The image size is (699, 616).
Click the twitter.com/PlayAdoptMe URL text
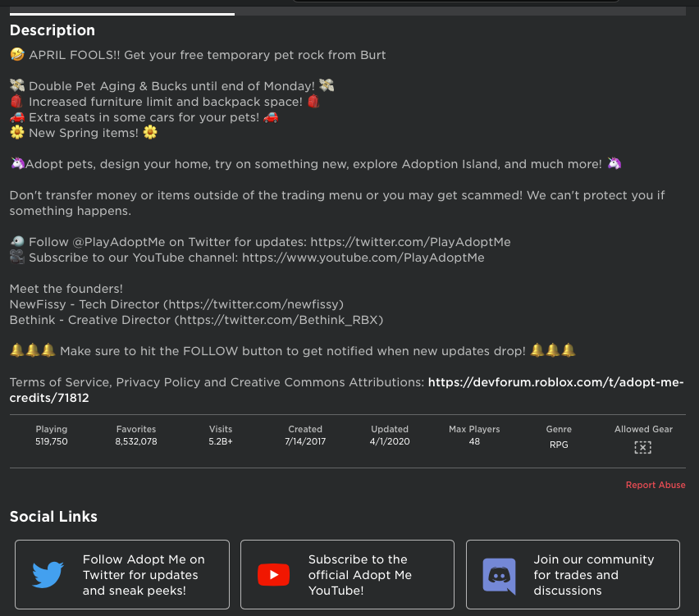pyautogui.click(x=410, y=242)
